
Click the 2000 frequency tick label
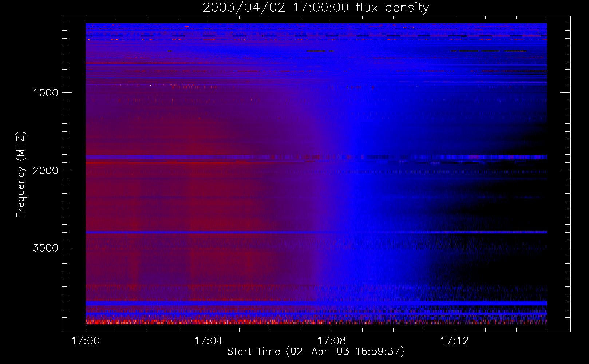(x=46, y=170)
